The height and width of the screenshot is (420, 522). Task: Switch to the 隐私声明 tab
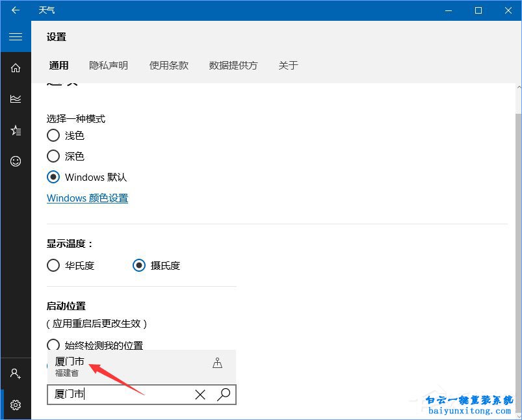pos(108,65)
